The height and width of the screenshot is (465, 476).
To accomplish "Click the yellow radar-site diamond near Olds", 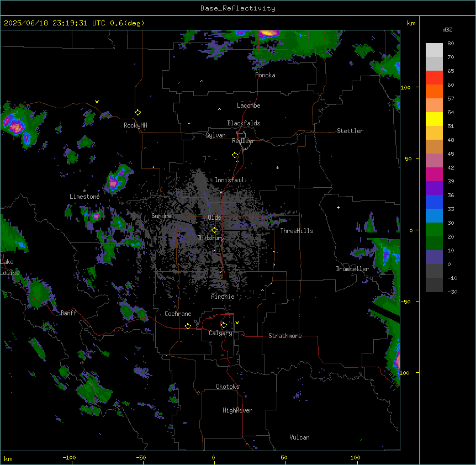I will [214, 230].
